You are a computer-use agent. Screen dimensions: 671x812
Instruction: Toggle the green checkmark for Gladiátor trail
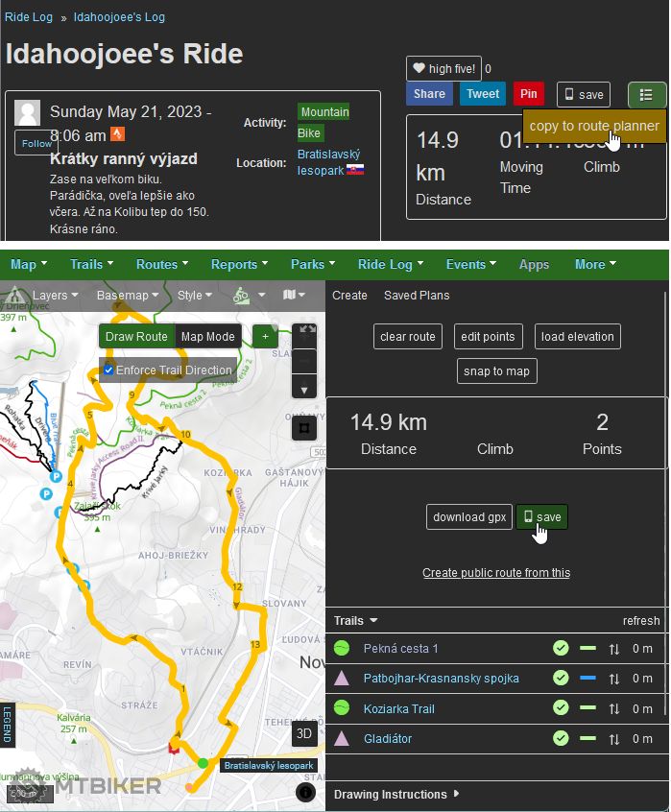point(561,740)
